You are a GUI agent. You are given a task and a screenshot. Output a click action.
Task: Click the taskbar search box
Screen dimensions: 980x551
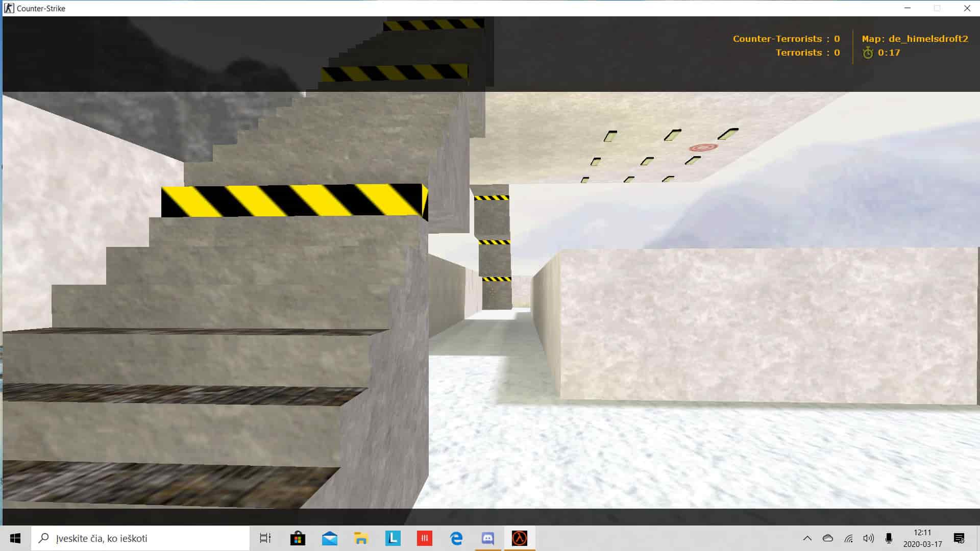click(x=140, y=538)
